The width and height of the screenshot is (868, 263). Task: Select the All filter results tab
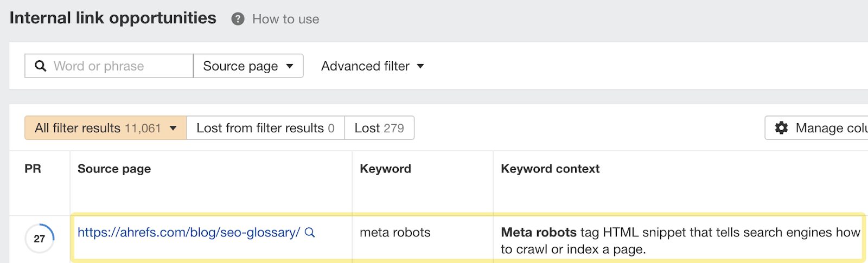point(98,128)
